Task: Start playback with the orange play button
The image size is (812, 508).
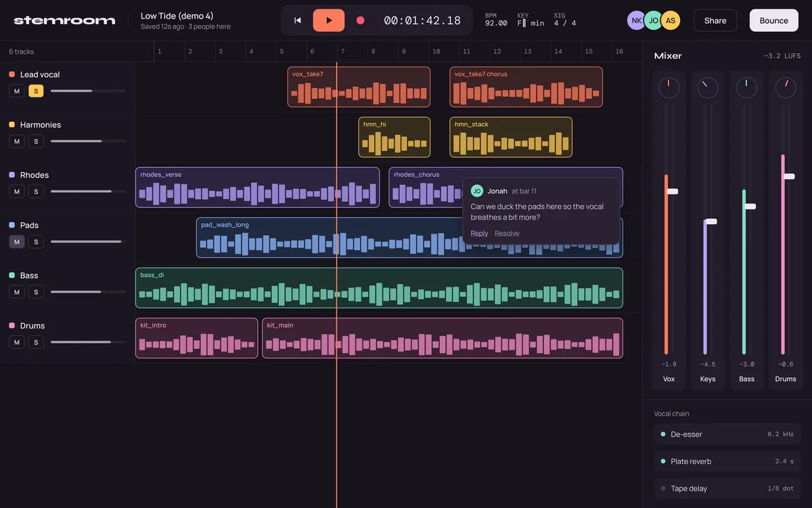Action: (x=329, y=20)
